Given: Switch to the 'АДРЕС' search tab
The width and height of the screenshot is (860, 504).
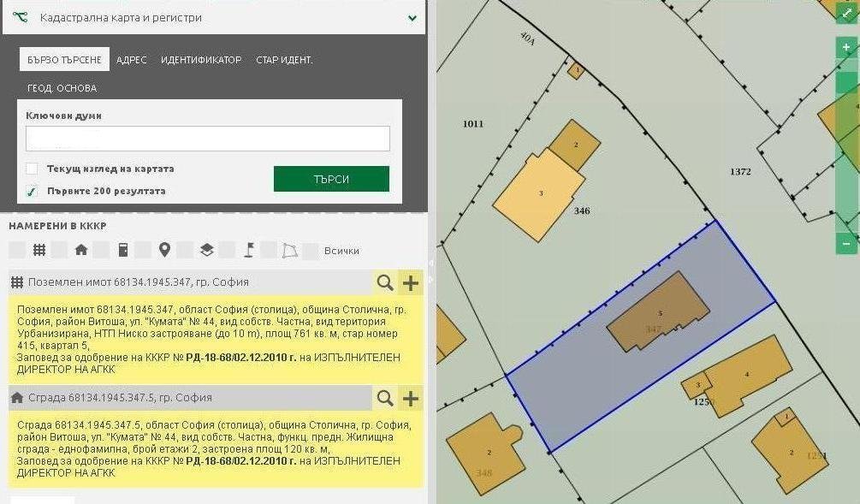Looking at the screenshot, I should [132, 60].
